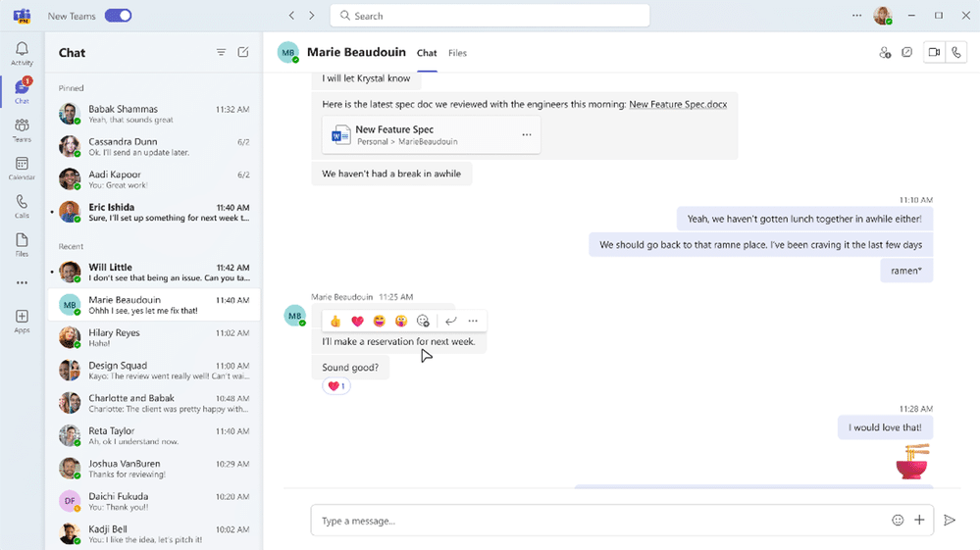Open the New Feature Spec.docx link

(x=678, y=104)
